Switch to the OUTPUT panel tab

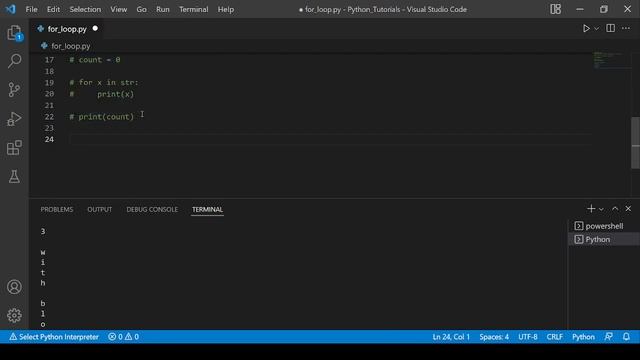pyautogui.click(x=100, y=209)
